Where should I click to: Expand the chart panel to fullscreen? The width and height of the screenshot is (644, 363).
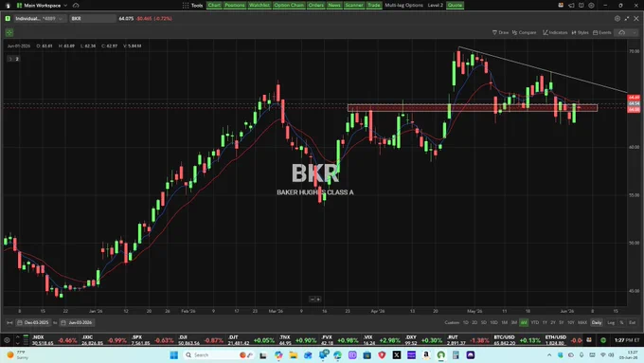627,19
